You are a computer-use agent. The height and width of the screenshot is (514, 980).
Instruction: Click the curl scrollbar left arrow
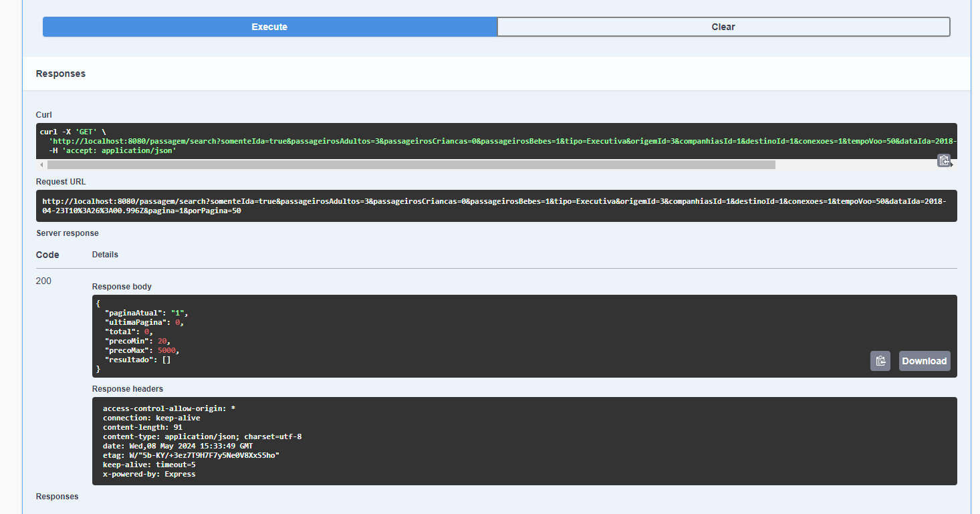click(x=42, y=164)
